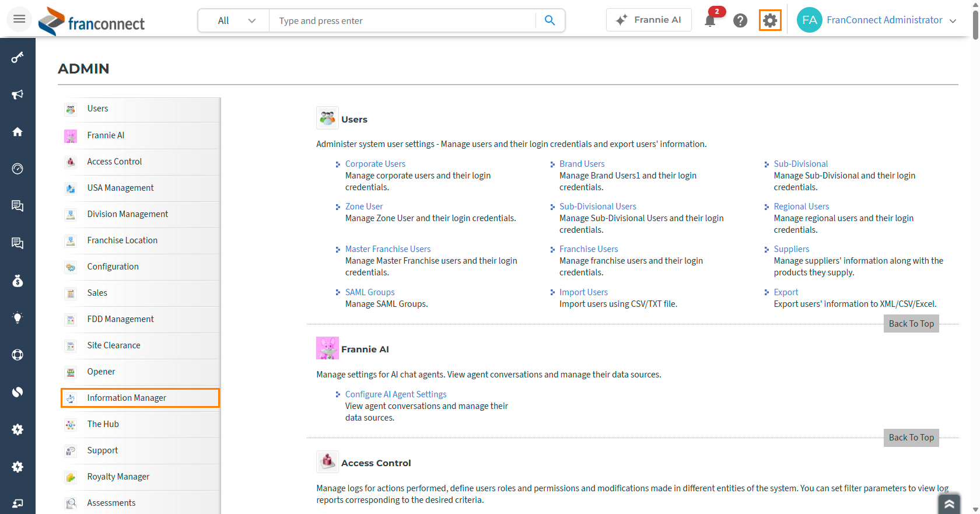Open the light bulb icon in sidebar
Screen dimensions: 980x514
coord(17,318)
